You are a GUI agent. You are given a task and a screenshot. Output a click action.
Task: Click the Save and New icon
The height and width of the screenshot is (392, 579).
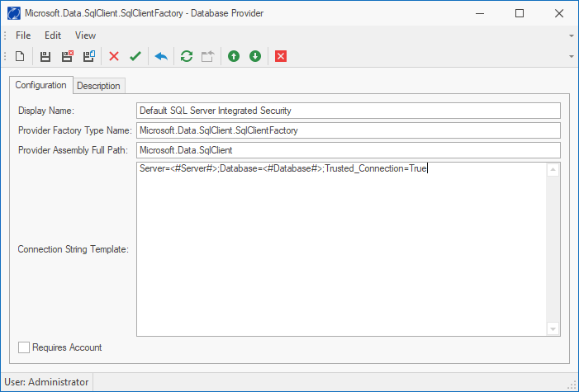[x=89, y=56]
